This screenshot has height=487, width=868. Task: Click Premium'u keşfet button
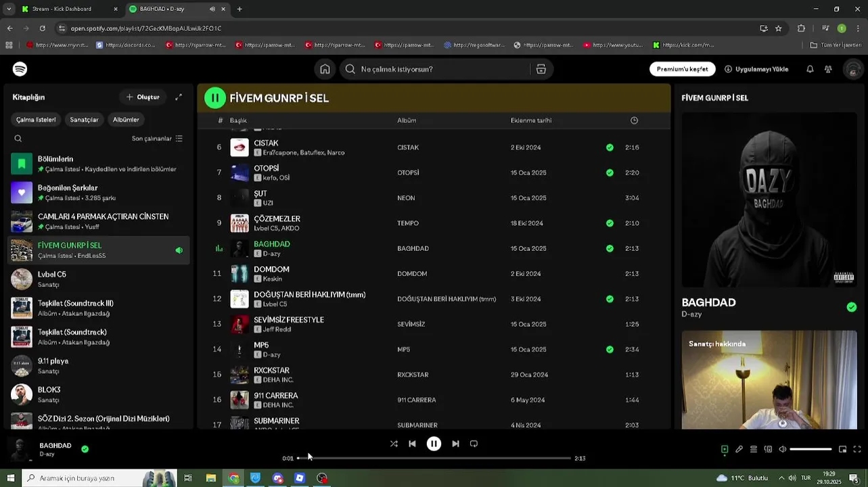pyautogui.click(x=682, y=69)
